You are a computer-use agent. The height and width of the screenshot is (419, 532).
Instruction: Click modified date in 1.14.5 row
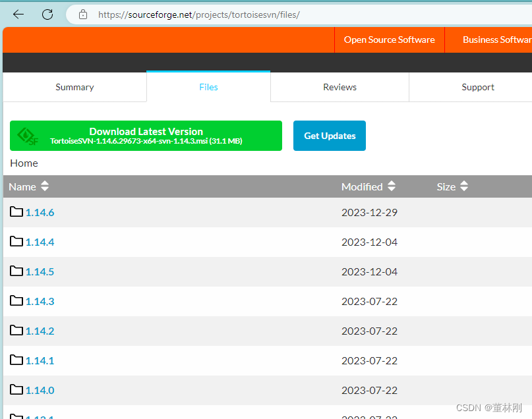pyautogui.click(x=369, y=272)
